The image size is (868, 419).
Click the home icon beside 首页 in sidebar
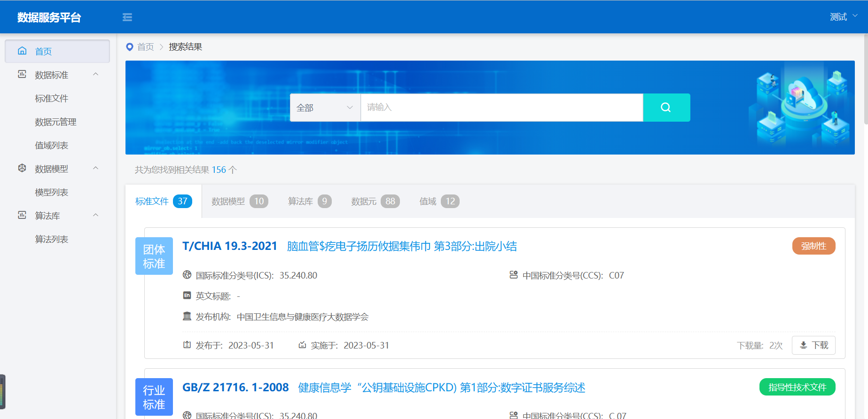pos(22,51)
